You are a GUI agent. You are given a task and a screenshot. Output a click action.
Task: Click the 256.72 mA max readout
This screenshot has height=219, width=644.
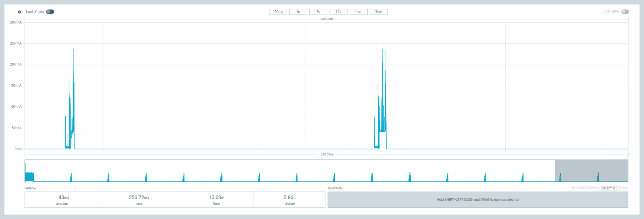coord(139,199)
